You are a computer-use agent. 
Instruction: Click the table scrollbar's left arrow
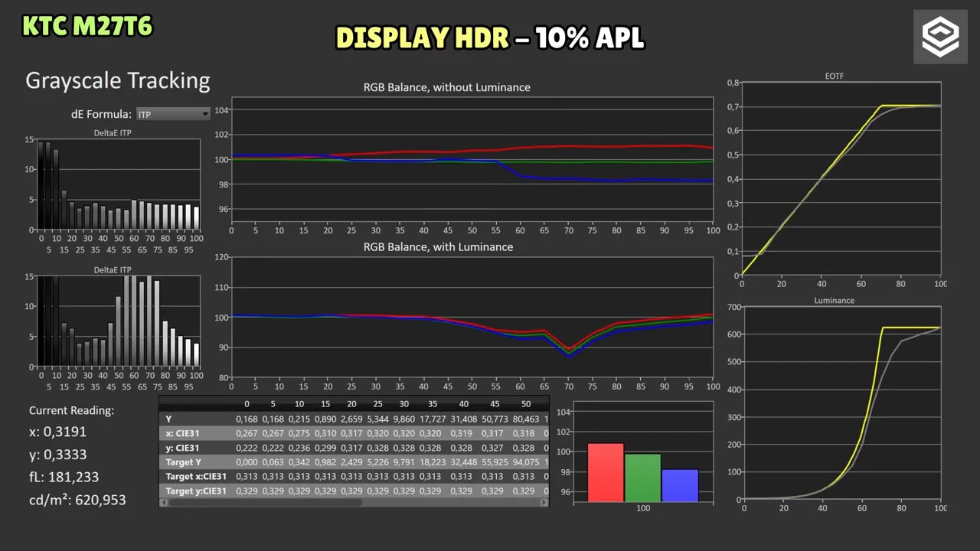click(x=162, y=503)
